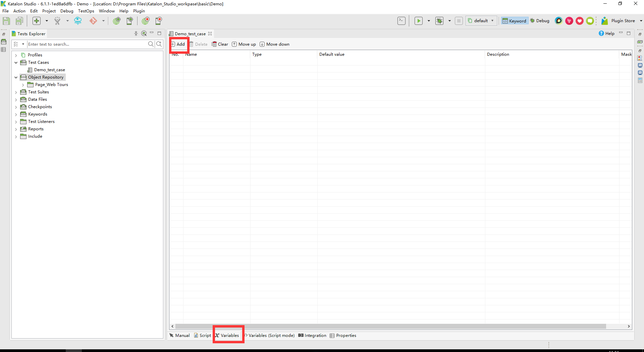
Task: Switch to Variables (Script mode) tab
Action: pyautogui.click(x=269, y=336)
